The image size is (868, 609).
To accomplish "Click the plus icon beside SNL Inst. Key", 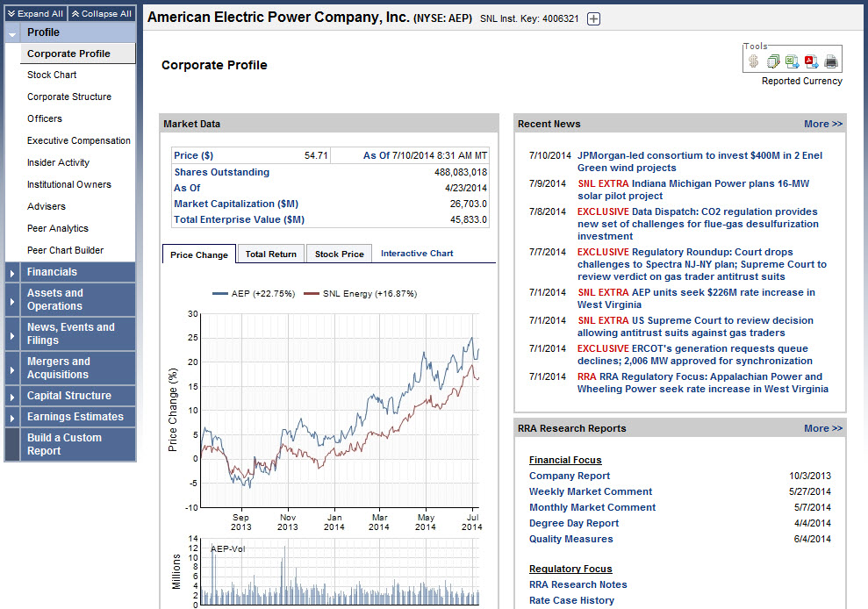I will [593, 18].
